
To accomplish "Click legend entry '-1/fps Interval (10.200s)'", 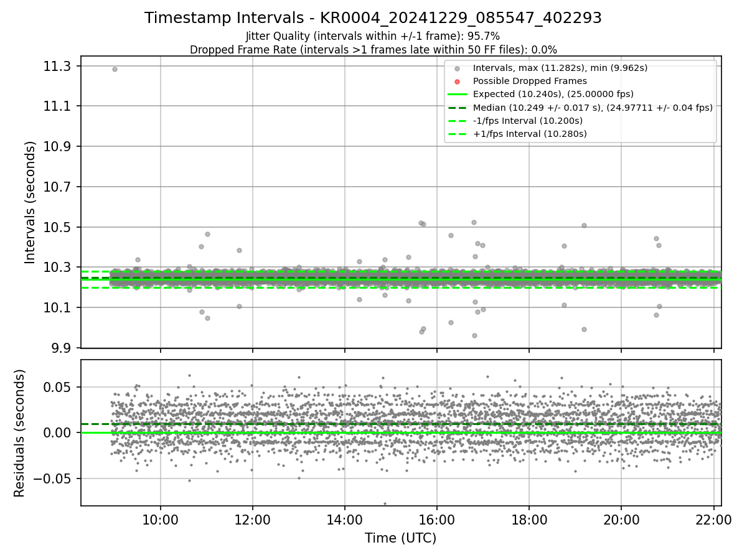I will (x=528, y=121).
